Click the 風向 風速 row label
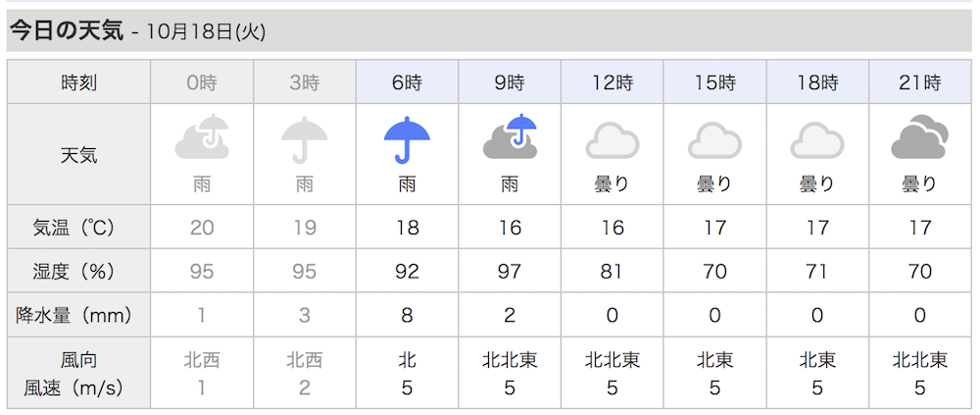The width and height of the screenshot is (980, 415). click(78, 374)
